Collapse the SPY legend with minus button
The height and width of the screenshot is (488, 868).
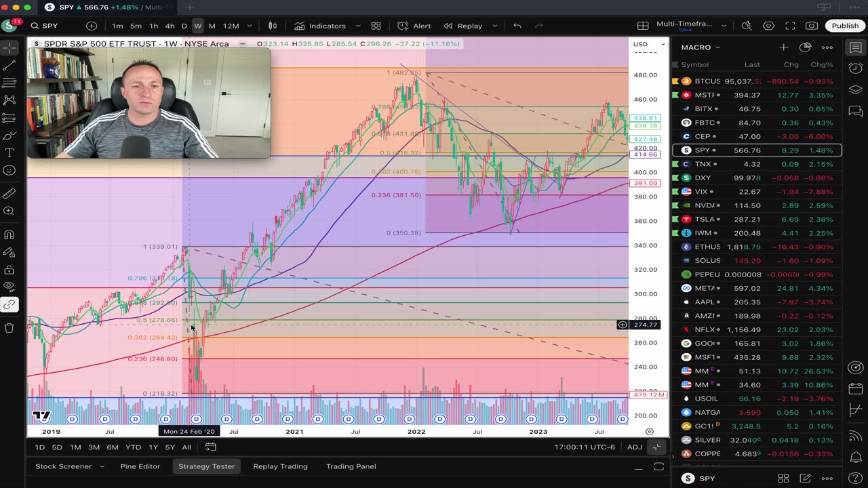click(242, 44)
